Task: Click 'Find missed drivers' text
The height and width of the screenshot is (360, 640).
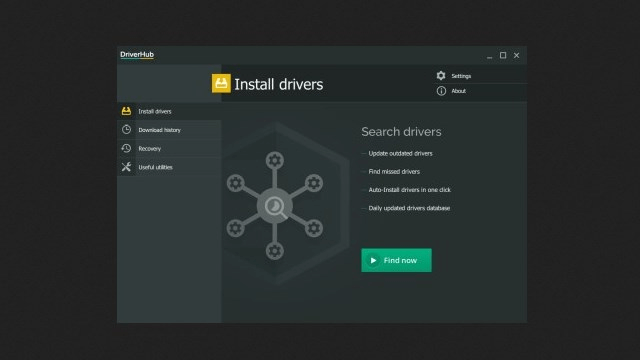Action: click(394, 171)
